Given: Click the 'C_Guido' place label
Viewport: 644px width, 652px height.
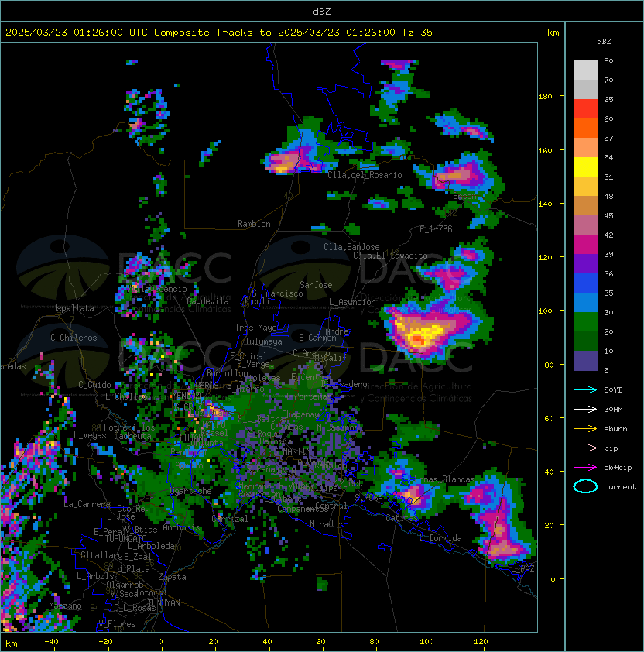Looking at the screenshot, I should pos(94,385).
